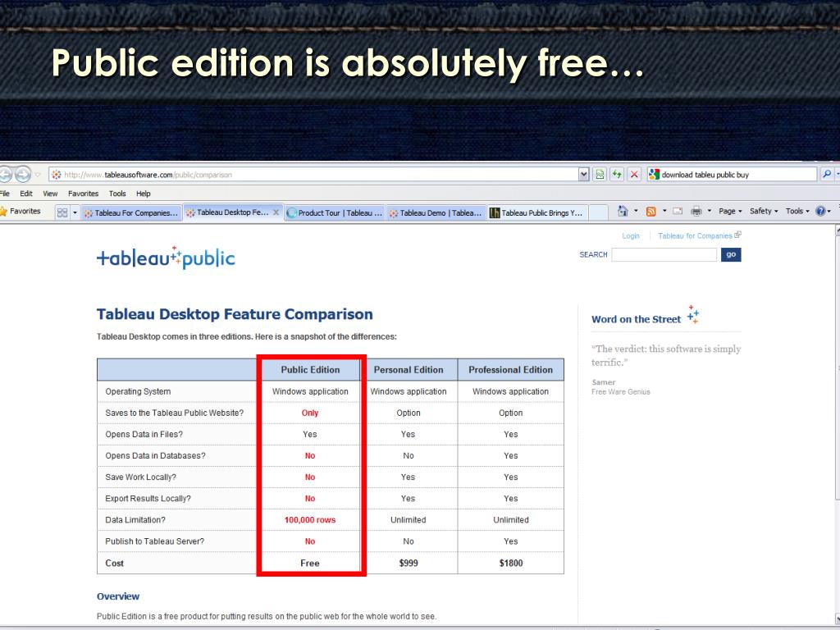Open the Edit menu
Screen dimensions: 840x630
click(26, 194)
